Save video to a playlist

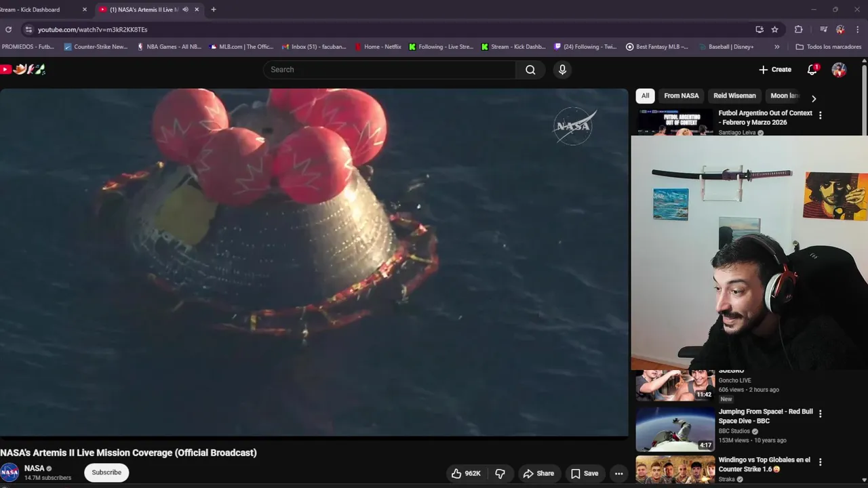click(x=585, y=474)
